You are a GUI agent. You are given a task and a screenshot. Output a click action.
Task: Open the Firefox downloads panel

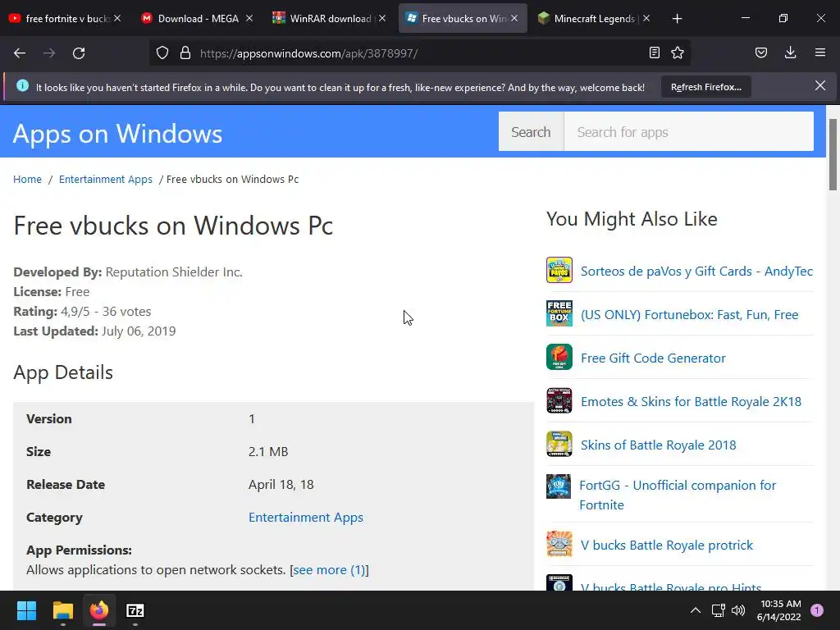click(790, 52)
